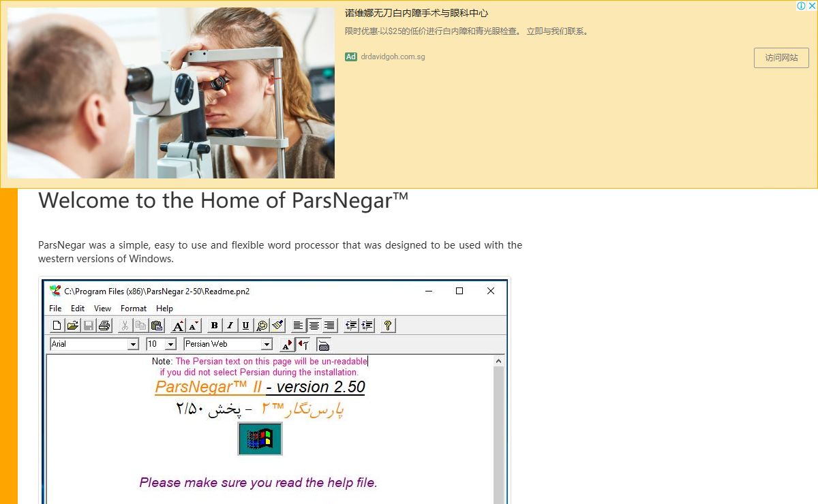
Task: Click the Paste clipboard icon
Action: pos(156,326)
